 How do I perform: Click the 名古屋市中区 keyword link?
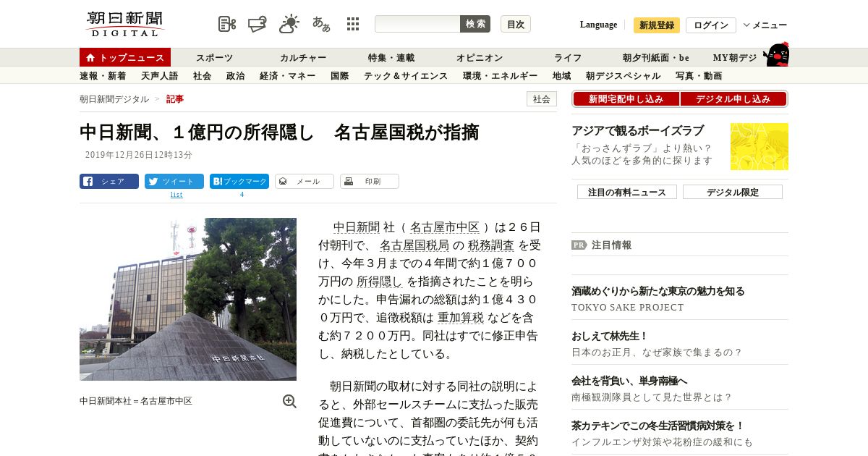pyautogui.click(x=445, y=227)
